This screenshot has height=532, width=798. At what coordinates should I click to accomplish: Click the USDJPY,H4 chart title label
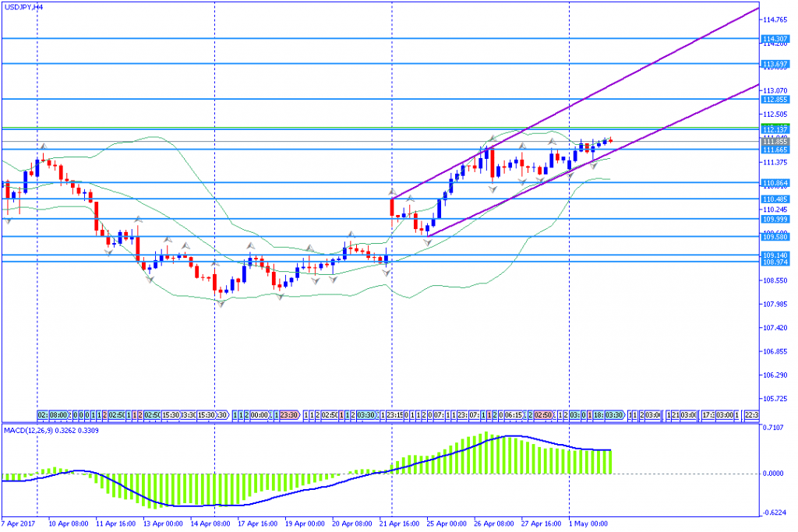click(23, 6)
